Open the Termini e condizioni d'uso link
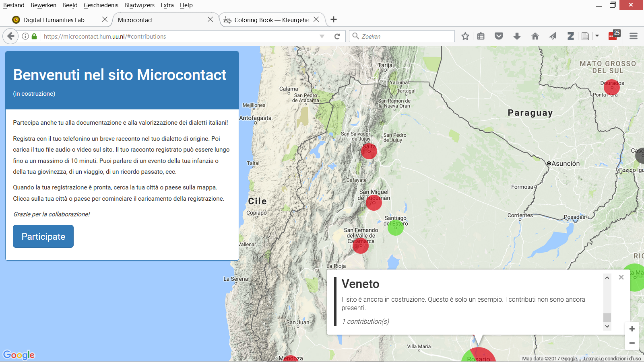Viewport: 644px width, 362px height. [612, 359]
